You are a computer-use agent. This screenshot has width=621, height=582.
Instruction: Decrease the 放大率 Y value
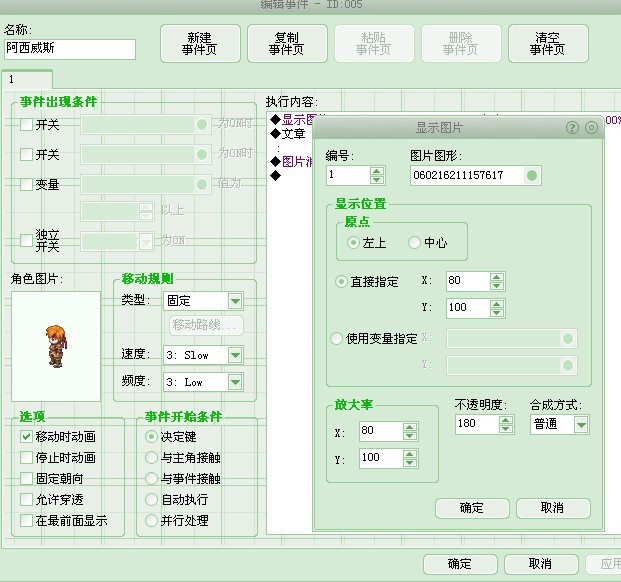coord(410,462)
